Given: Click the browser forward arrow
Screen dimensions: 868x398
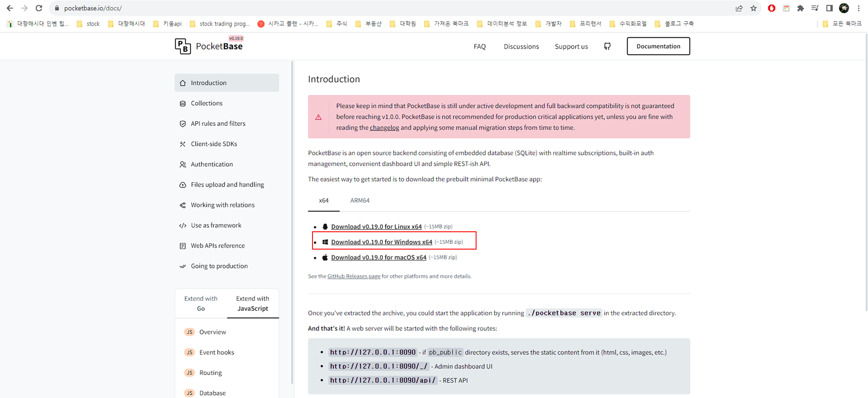Looking at the screenshot, I should coord(24,8).
